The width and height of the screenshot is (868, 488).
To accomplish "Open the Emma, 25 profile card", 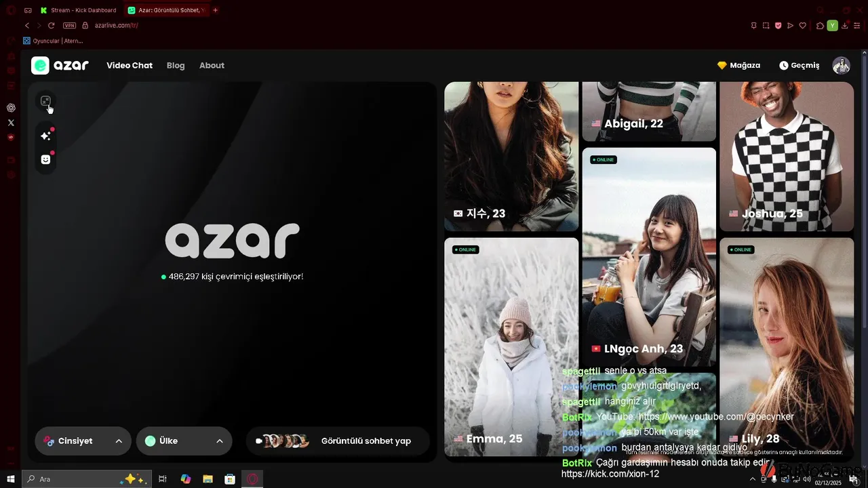I will tap(511, 346).
